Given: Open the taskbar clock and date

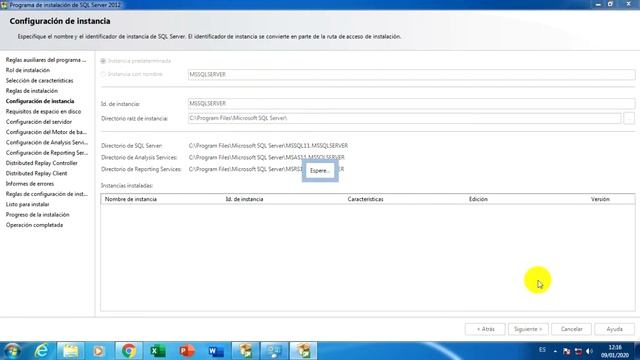Looking at the screenshot, I should (615, 351).
